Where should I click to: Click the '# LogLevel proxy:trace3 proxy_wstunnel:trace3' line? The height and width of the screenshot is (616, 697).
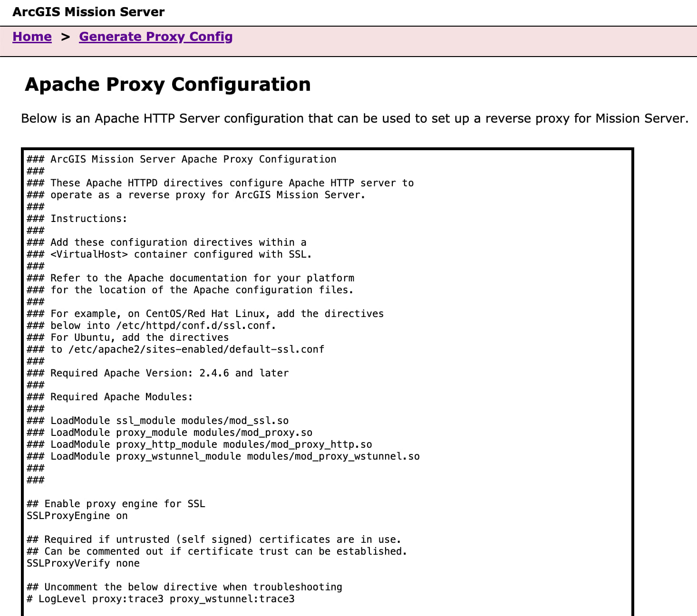pyautogui.click(x=161, y=599)
